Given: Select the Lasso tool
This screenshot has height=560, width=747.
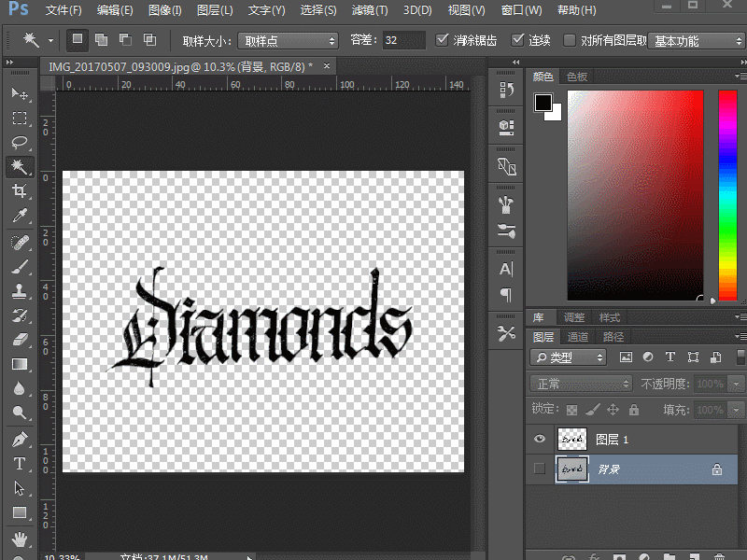Looking at the screenshot, I should (19, 143).
